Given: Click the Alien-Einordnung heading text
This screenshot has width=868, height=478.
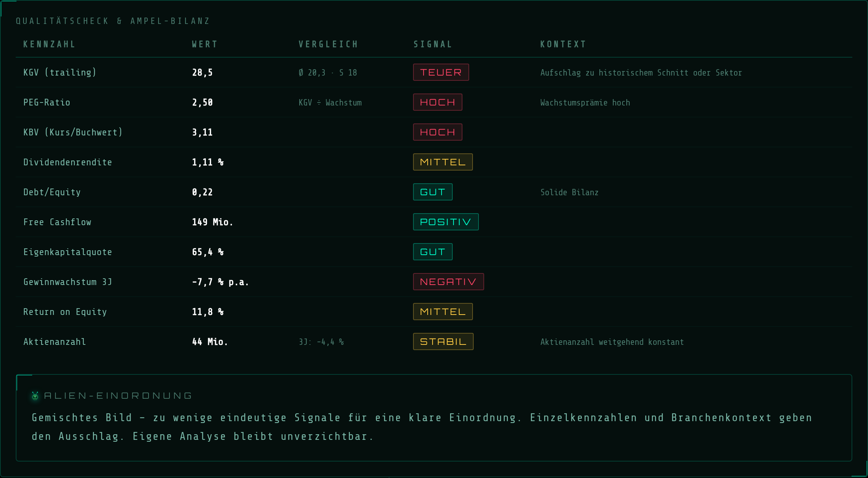Looking at the screenshot, I should click(x=118, y=396).
